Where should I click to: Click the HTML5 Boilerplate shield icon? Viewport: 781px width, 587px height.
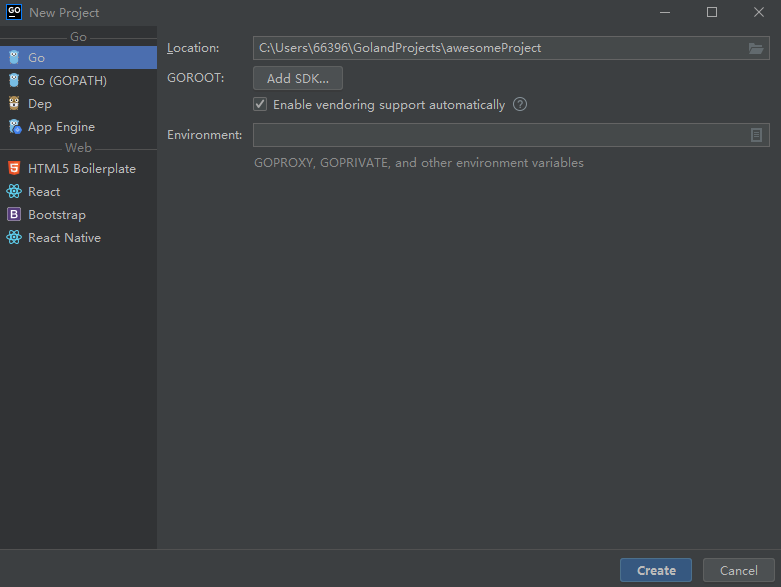tap(14, 169)
